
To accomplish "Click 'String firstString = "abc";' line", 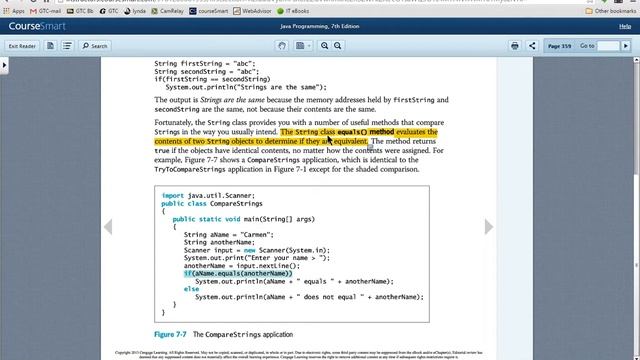I will (204, 64).
